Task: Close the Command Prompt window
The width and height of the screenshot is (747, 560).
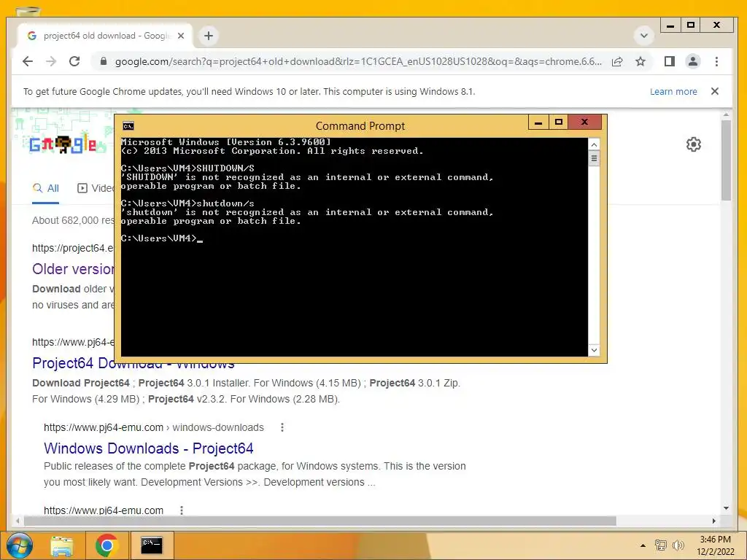Action: [x=584, y=122]
